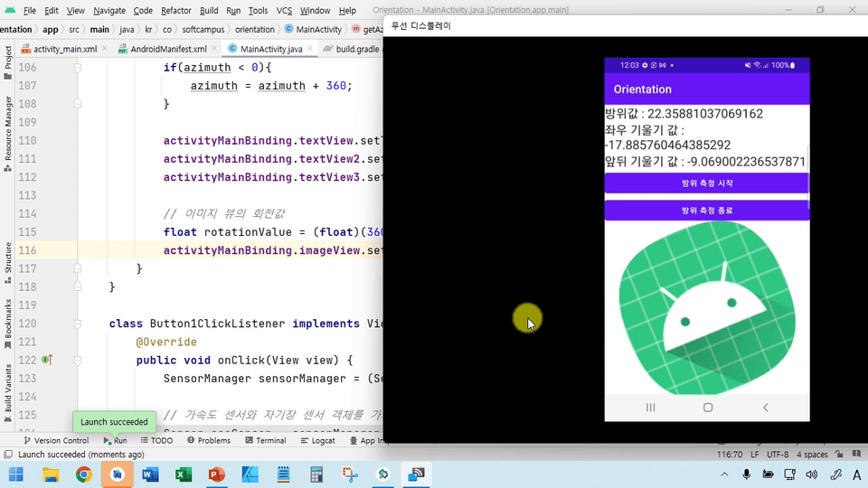Open the Navigate menu

coord(109,11)
